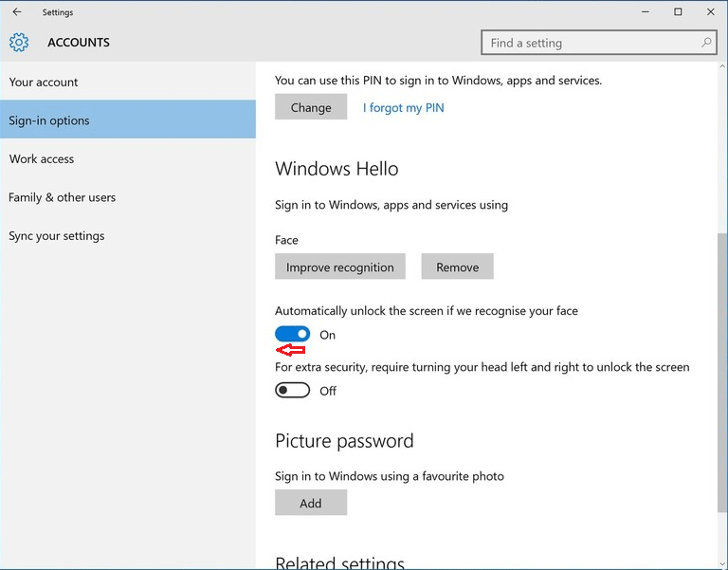Viewport: 728px width, 570px height.
Task: Minimize the Settings window
Action: (646, 12)
